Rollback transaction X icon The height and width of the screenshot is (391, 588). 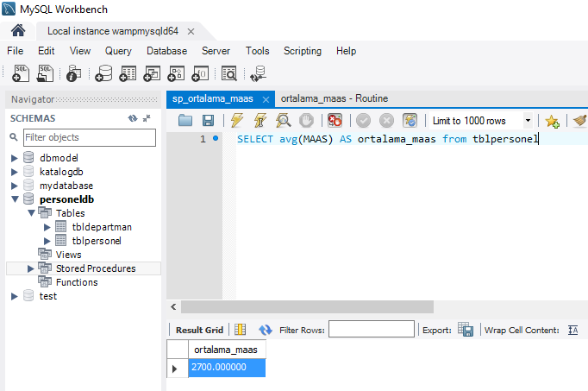click(386, 121)
